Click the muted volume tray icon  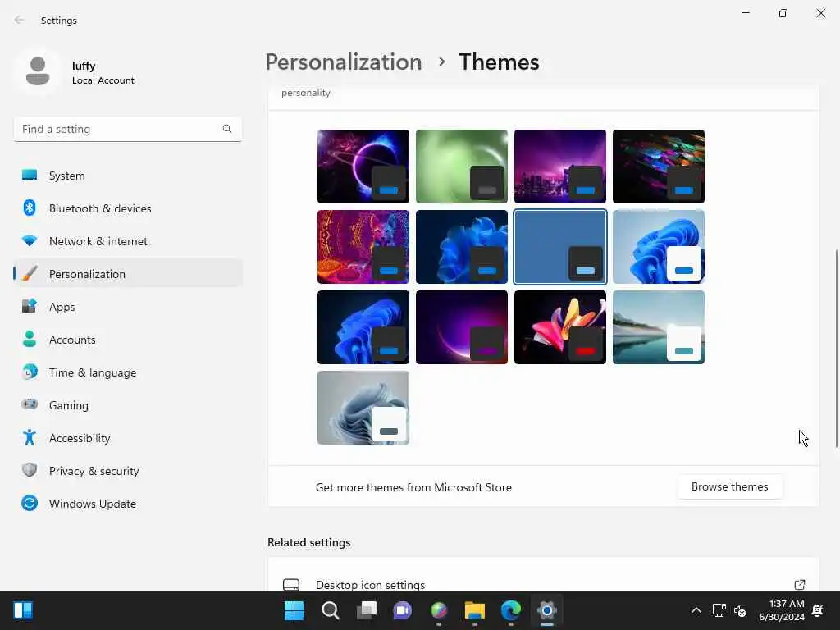tap(740, 610)
